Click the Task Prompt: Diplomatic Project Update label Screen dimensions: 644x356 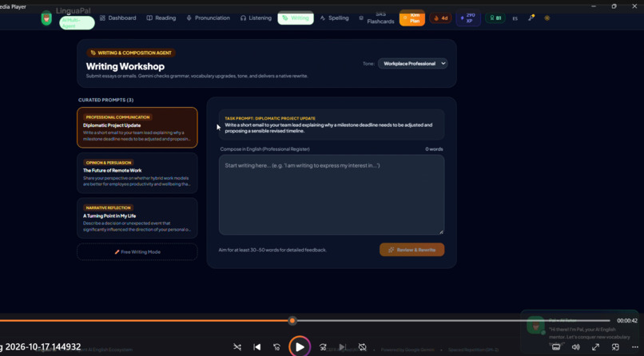click(x=270, y=118)
